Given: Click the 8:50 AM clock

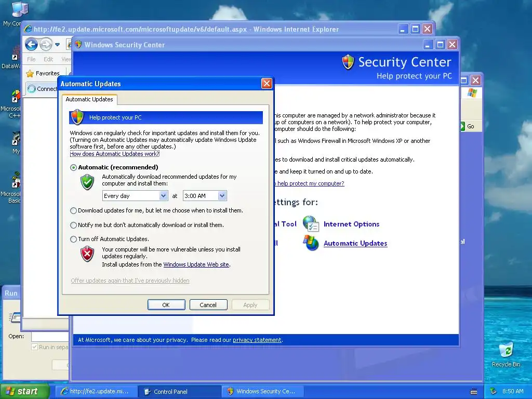Looking at the screenshot, I should click(x=513, y=391).
